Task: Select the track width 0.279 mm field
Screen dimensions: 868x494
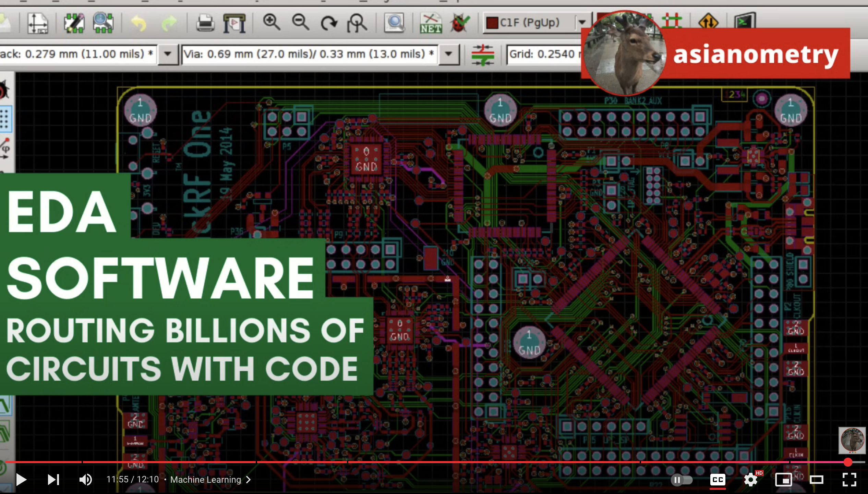Action: [78, 54]
